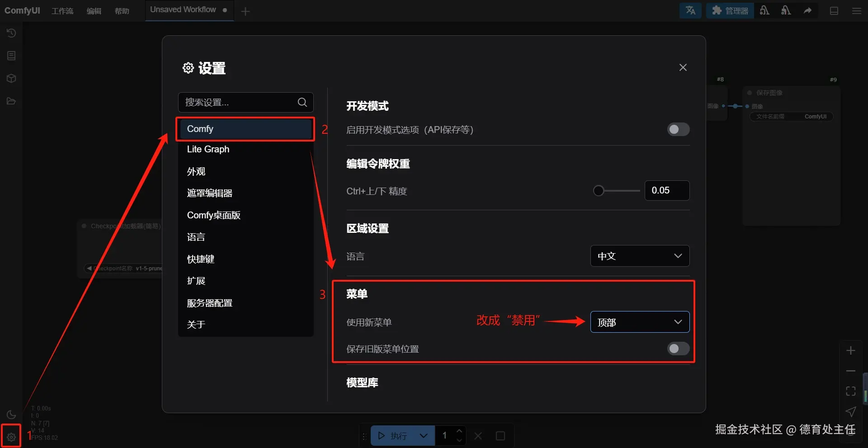Image resolution: width=868 pixels, height=448 pixels.
Task: Toggle 保存旧版菜单位置 switch
Action: (x=678, y=349)
